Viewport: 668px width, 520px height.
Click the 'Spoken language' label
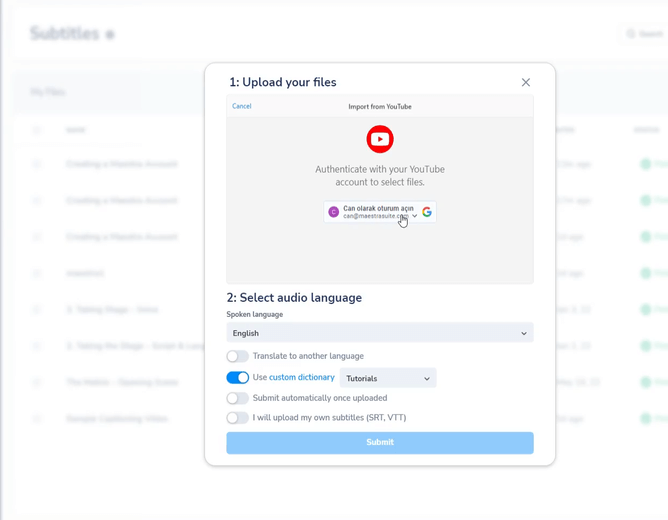pos(255,314)
